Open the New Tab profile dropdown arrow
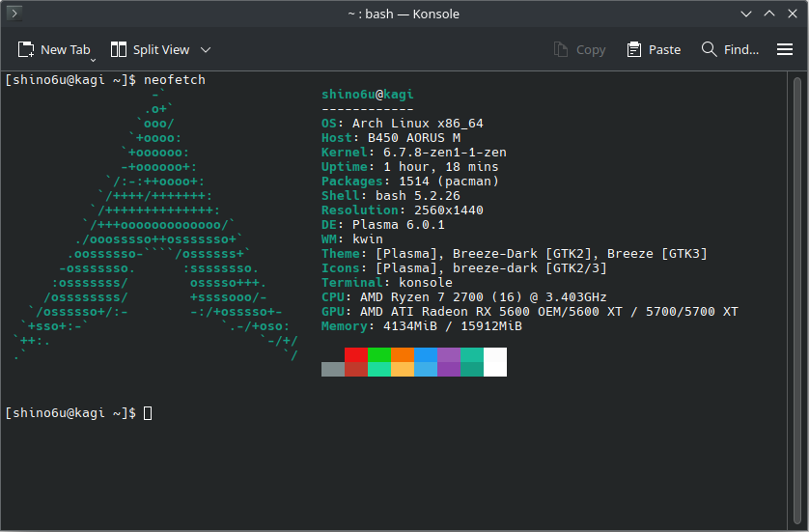The width and height of the screenshot is (809, 532). point(93,61)
